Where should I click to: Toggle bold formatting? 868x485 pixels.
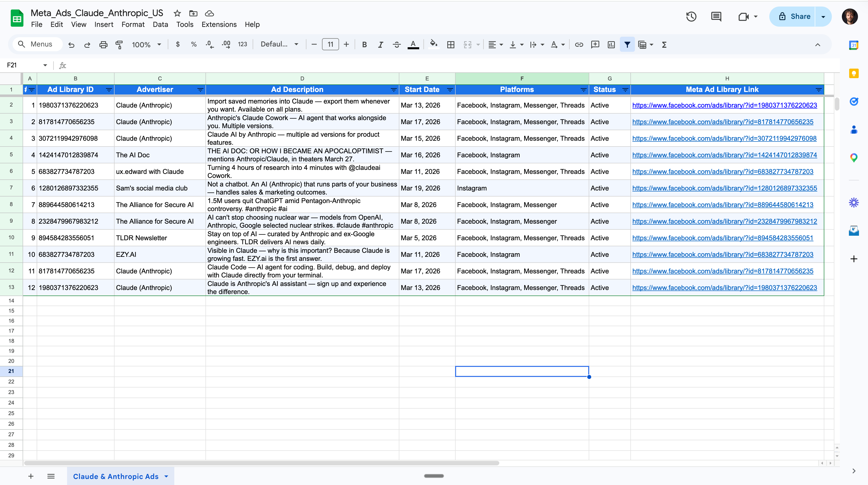click(x=364, y=44)
